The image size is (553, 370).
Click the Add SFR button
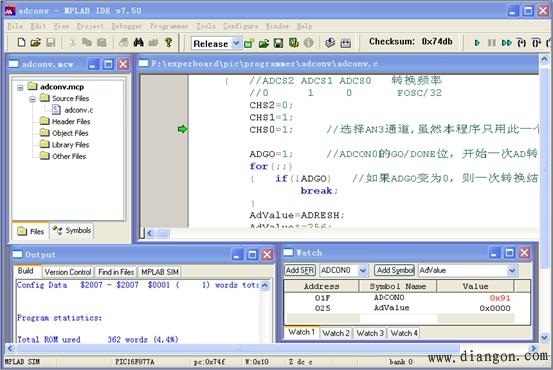click(x=300, y=271)
